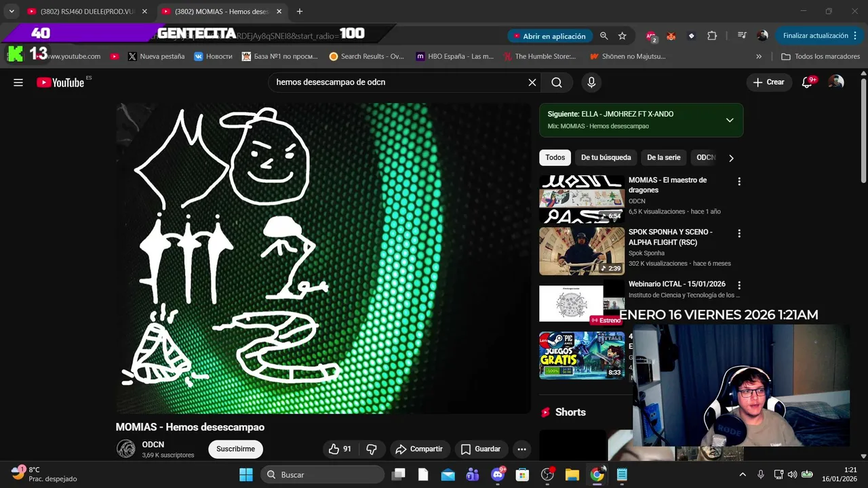Select the De tu búsqueda filter chip
This screenshot has height=488, width=868.
tap(606, 158)
